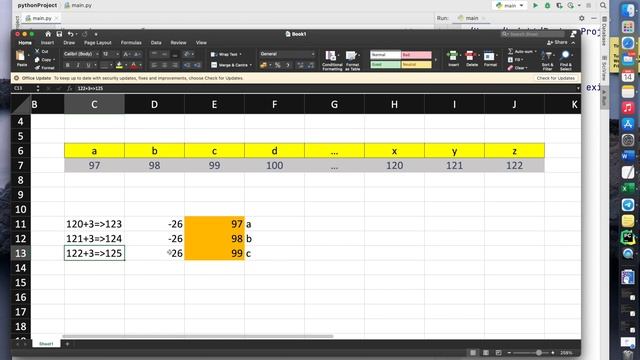Open the General number format dropdown

[313, 54]
